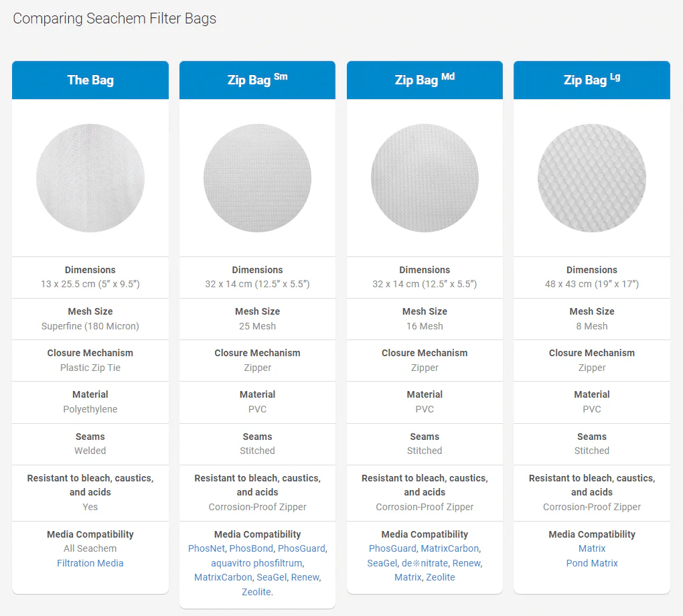Screen dimensions: 683x616
Task: Click 'Closure Mechanism' label in Zip Bag Sm
Action: (x=257, y=353)
